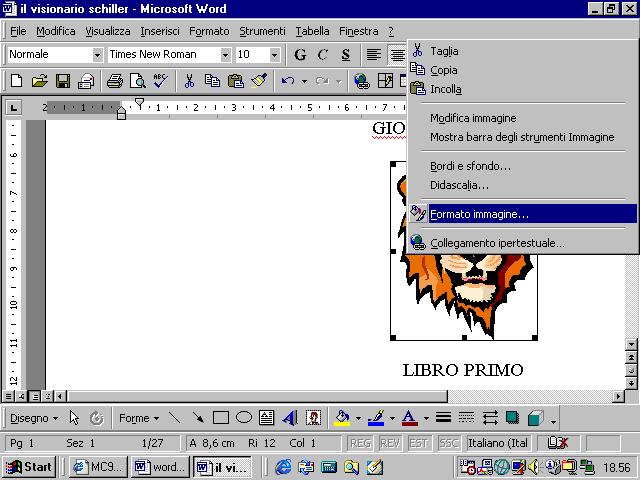Select the Line drawing tool

tap(175, 418)
